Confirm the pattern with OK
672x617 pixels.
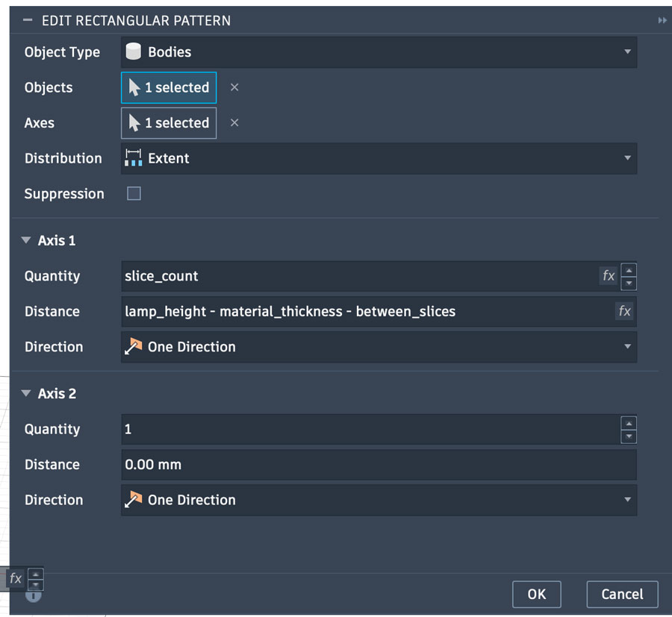coord(537,595)
